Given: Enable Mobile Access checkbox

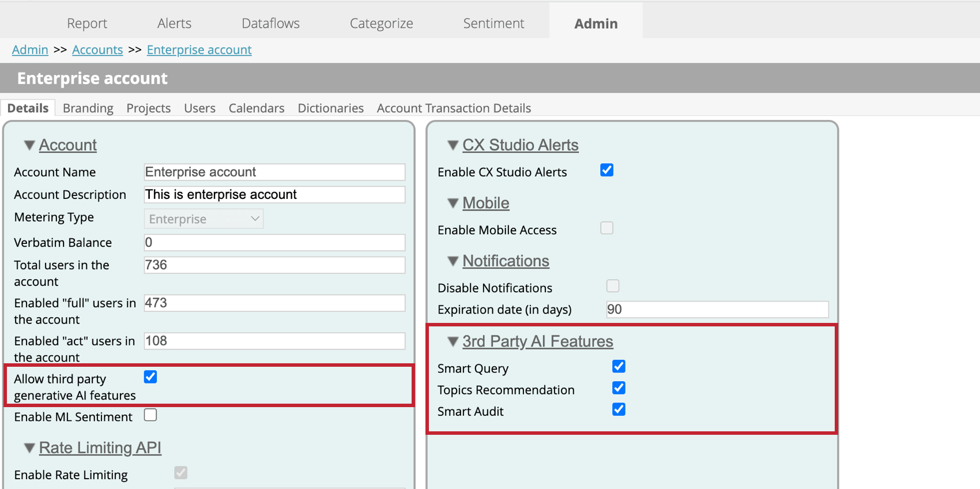Looking at the screenshot, I should pyautogui.click(x=606, y=228).
